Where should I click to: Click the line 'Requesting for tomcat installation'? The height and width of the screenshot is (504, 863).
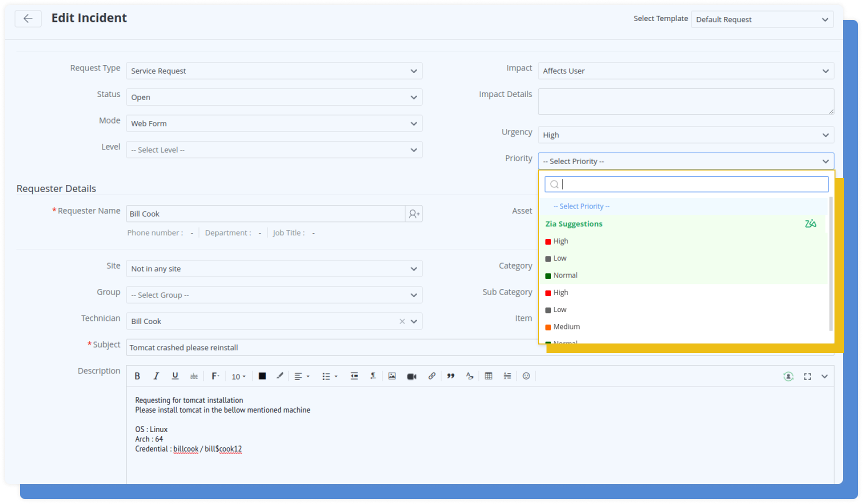pyautogui.click(x=189, y=400)
